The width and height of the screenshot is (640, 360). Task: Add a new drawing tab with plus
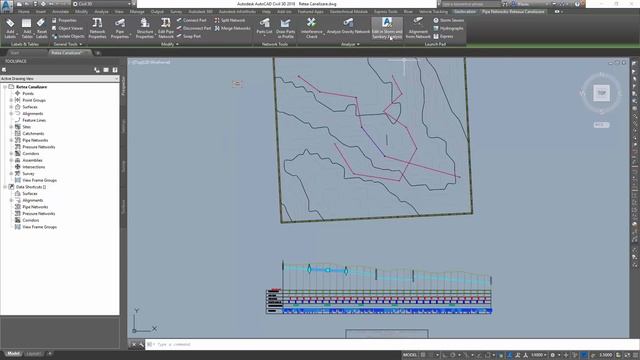pos(98,53)
